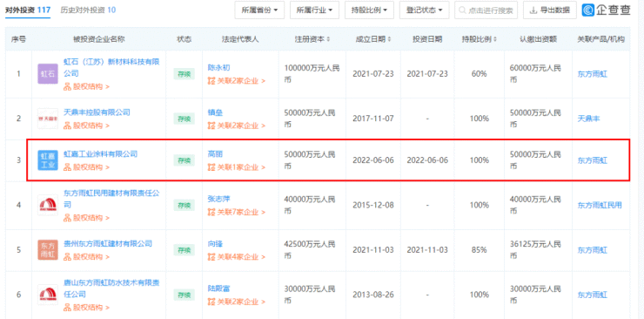The image size is (644, 319).
Task: Open the 登记状态 dropdown filter
Action: click(x=425, y=10)
